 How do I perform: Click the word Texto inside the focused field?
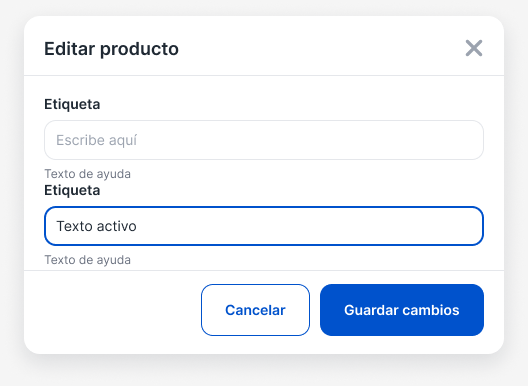(x=74, y=226)
